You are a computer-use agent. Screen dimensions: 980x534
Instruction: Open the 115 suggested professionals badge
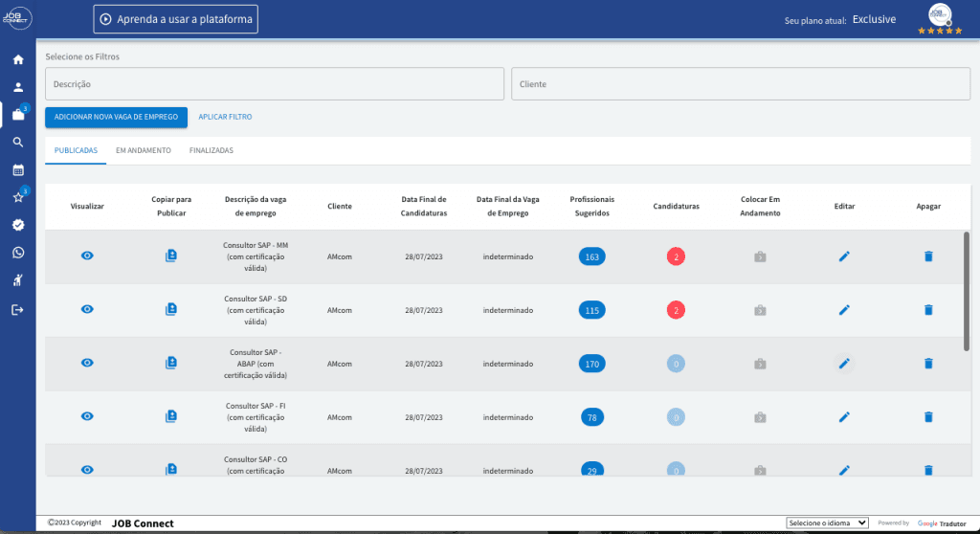[x=591, y=310]
